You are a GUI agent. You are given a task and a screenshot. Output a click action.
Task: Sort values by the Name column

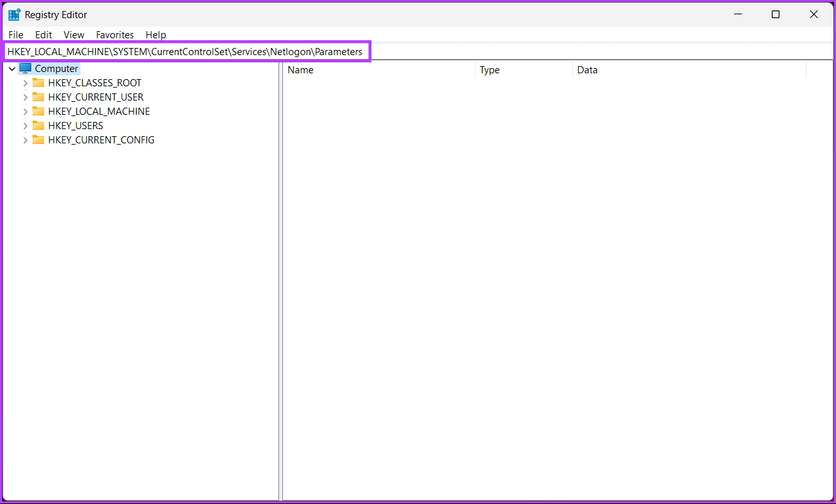tap(379, 70)
